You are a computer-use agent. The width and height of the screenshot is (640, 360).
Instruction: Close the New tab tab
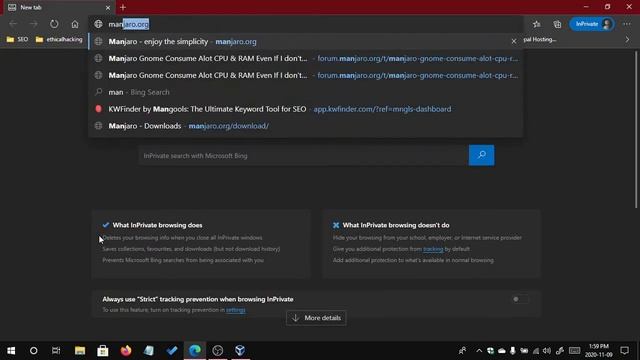click(x=108, y=7)
